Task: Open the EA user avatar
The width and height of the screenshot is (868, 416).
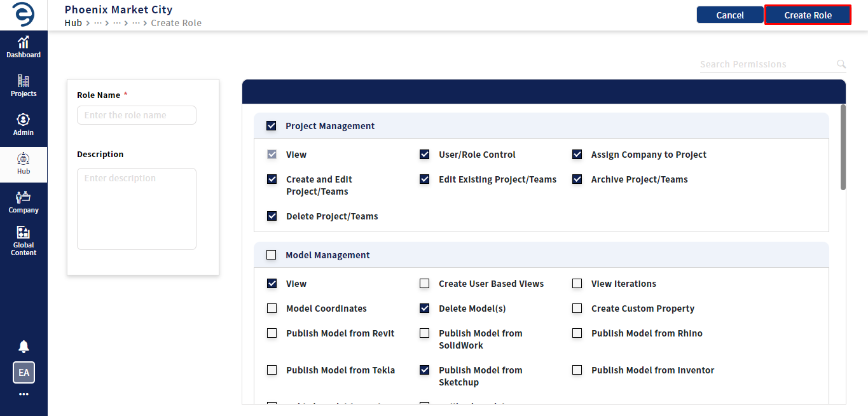Action: point(24,373)
